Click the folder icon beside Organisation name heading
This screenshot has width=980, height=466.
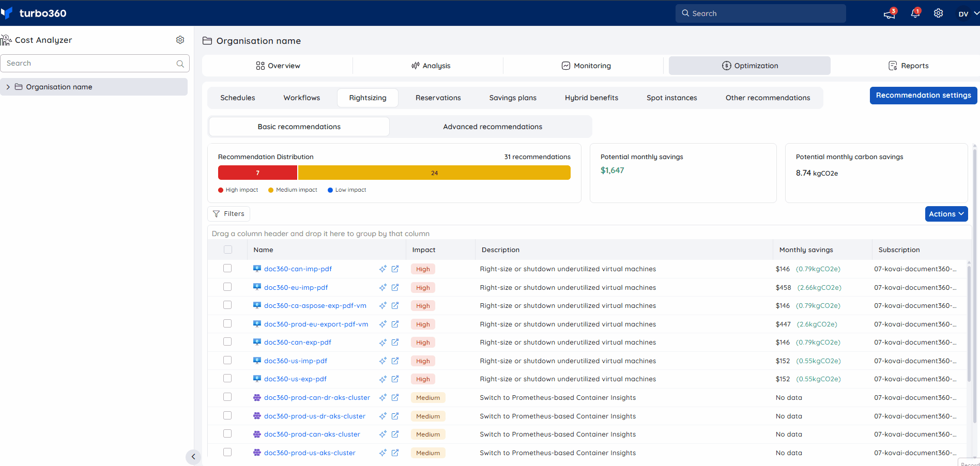click(207, 41)
